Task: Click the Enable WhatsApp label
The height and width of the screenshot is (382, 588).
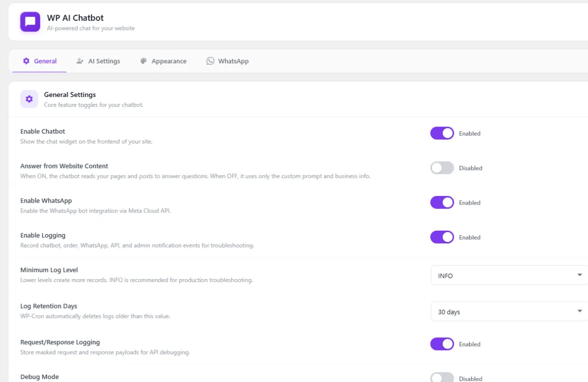Action: pyautogui.click(x=46, y=201)
